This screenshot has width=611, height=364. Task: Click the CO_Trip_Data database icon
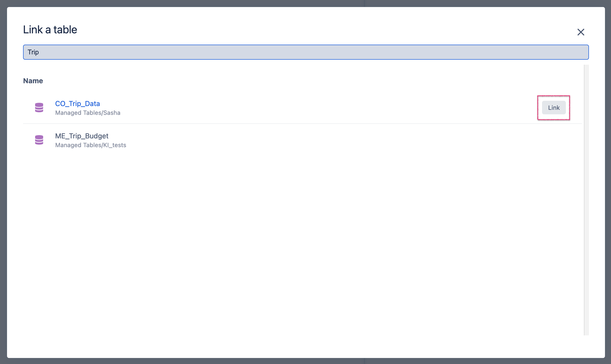click(39, 108)
